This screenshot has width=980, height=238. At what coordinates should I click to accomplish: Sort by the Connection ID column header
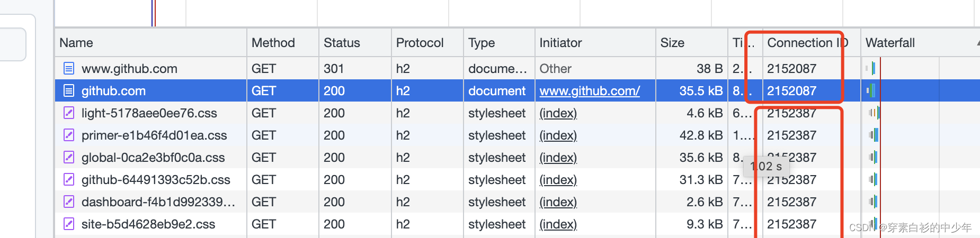(x=807, y=43)
